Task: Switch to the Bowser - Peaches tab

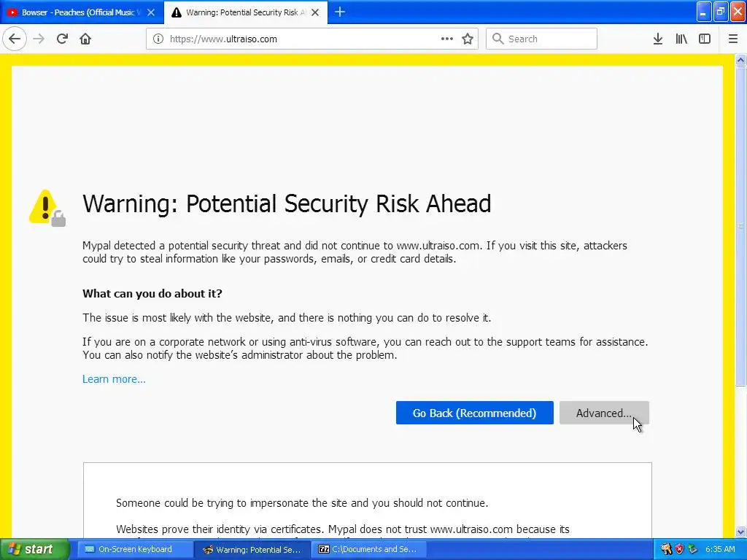Action: pyautogui.click(x=82, y=12)
